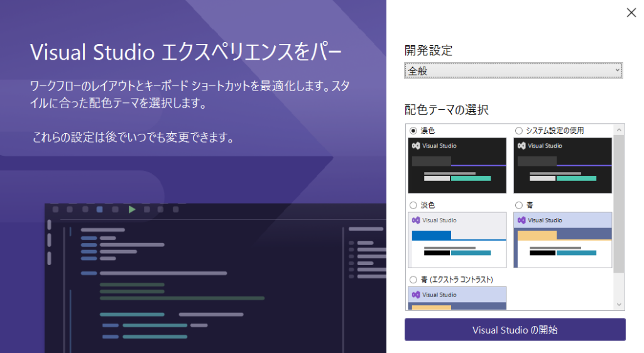Click the Visual Studio logo in blue preview
Screen dimensions: 644x353
[x=521, y=220]
